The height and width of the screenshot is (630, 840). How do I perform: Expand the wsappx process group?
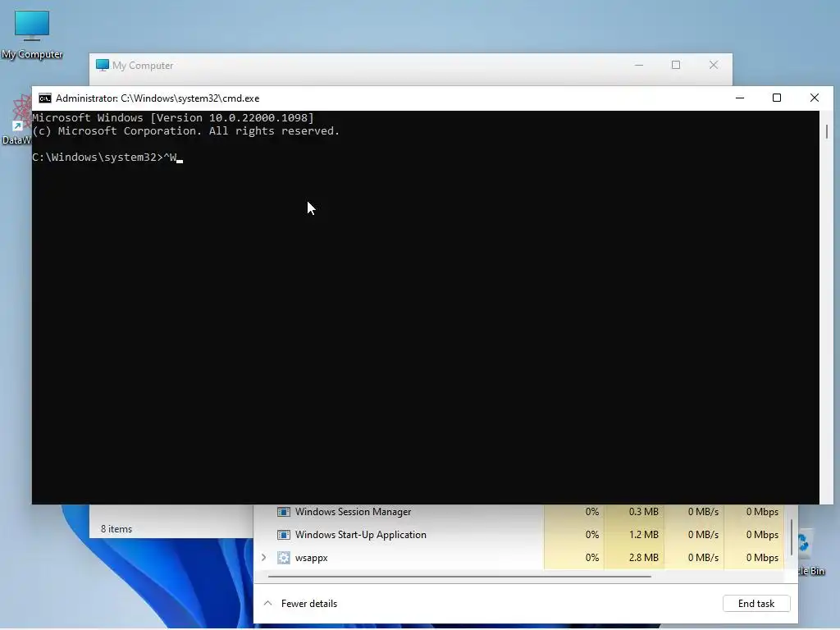[263, 558]
